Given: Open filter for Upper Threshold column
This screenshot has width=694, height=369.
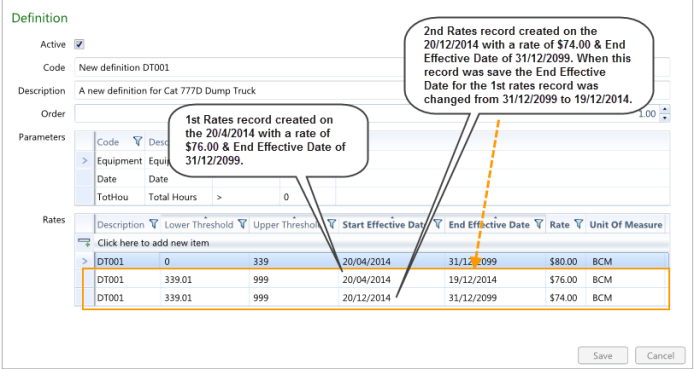Looking at the screenshot, I should (331, 224).
